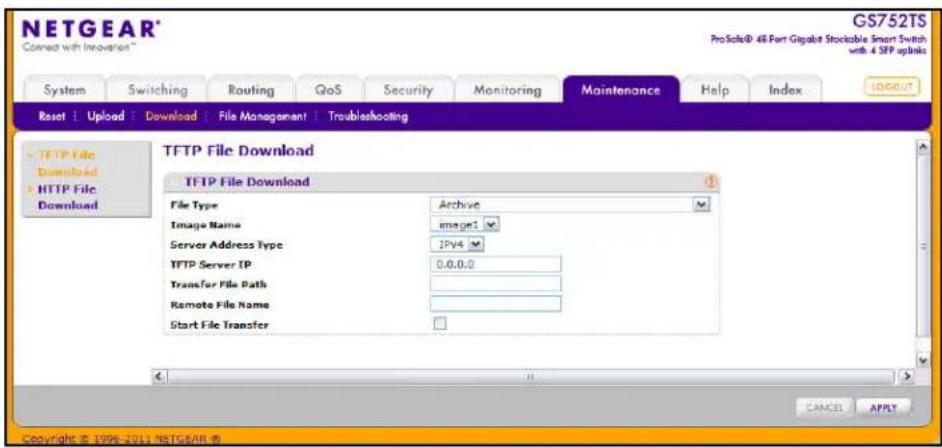Viewport: 942px width, 448px height.
Task: Open File Management submenu
Action: coord(263,116)
